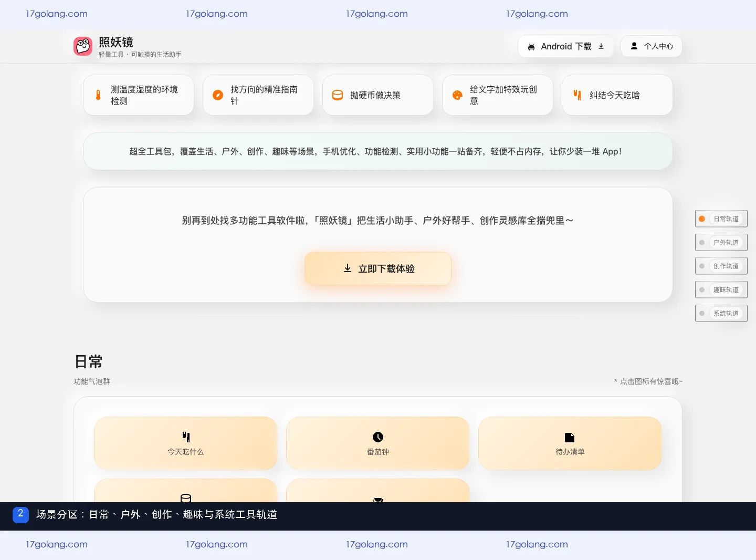Select the gray dot beside 创作轨道
This screenshot has width=756, height=560.
click(702, 266)
